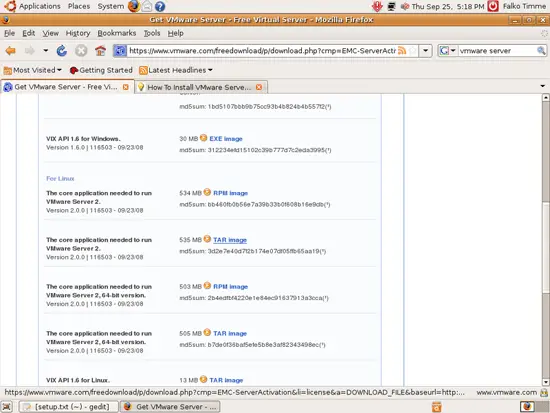The image size is (550, 413).
Task: Expand the Latest Headlines feed dropdown
Action: click(176, 70)
